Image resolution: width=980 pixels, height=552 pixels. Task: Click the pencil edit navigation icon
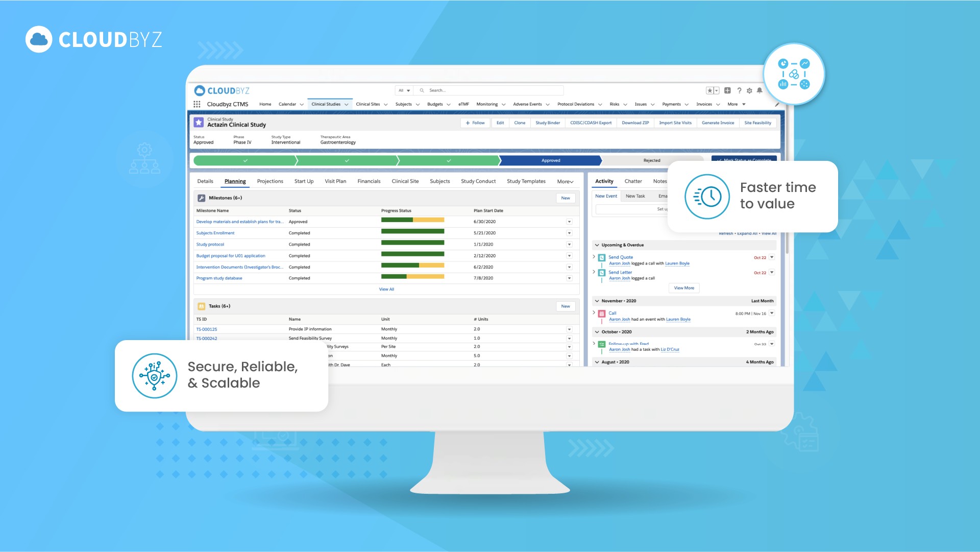click(x=777, y=104)
